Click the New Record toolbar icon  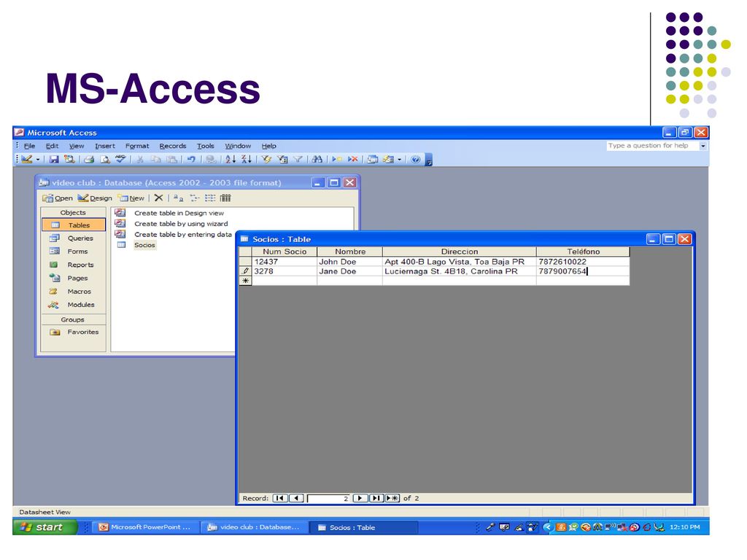(x=337, y=160)
